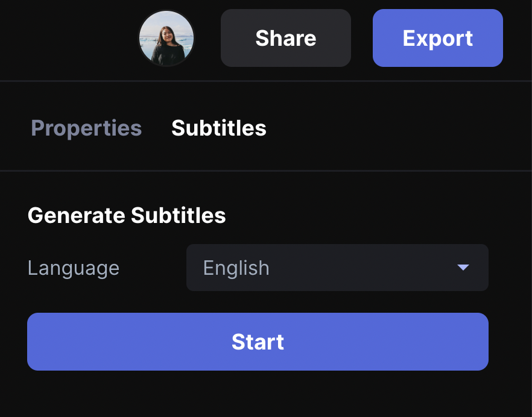
Task: Click the active Subtitles tab label
Action: [x=219, y=128]
